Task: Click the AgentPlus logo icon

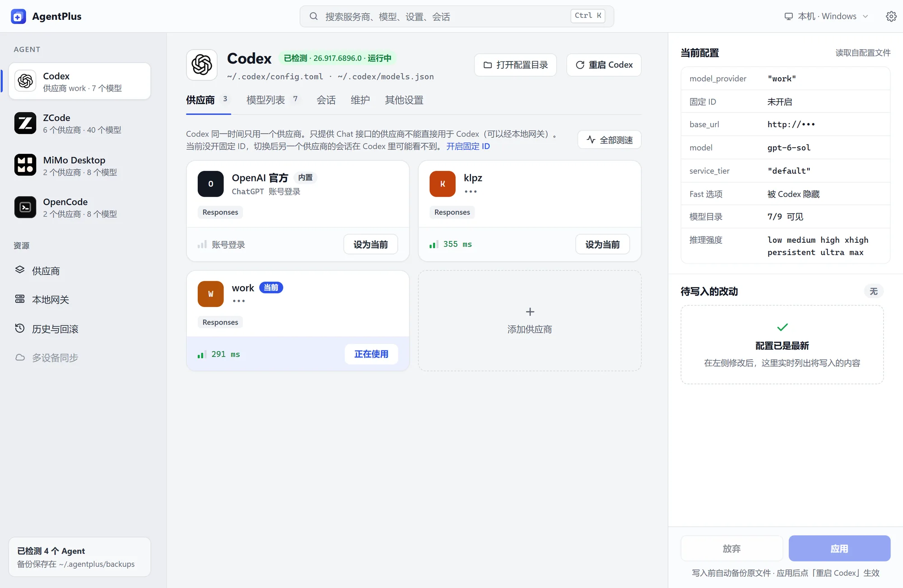Action: 18,17
